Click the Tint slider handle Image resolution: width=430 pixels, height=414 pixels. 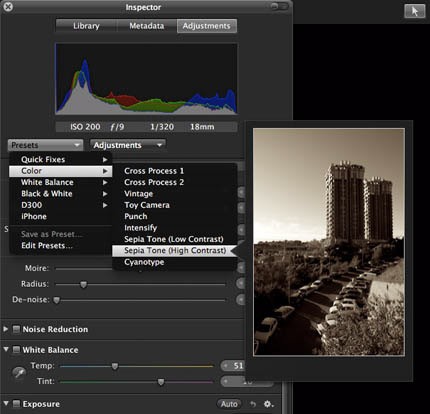click(x=161, y=382)
